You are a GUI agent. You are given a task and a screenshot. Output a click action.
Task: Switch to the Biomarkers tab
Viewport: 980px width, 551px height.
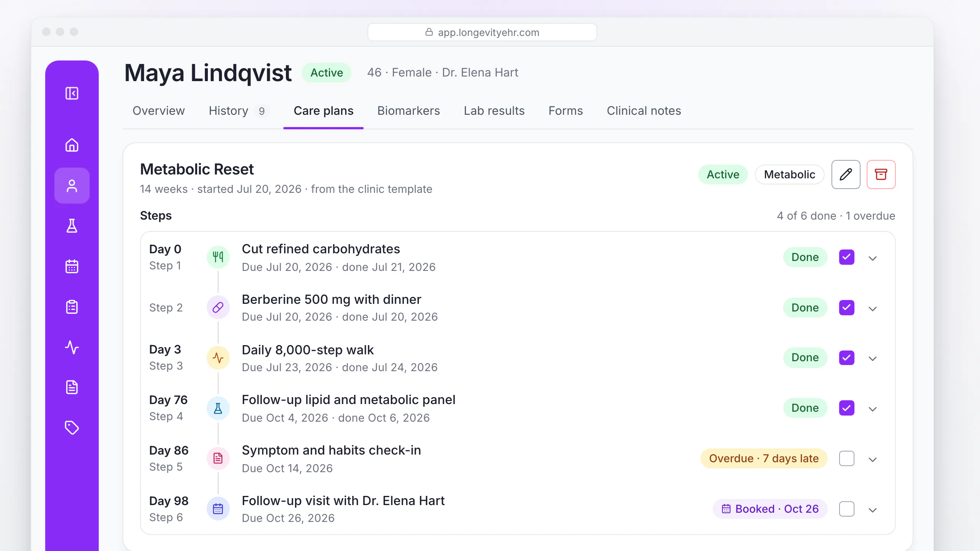[x=408, y=111]
